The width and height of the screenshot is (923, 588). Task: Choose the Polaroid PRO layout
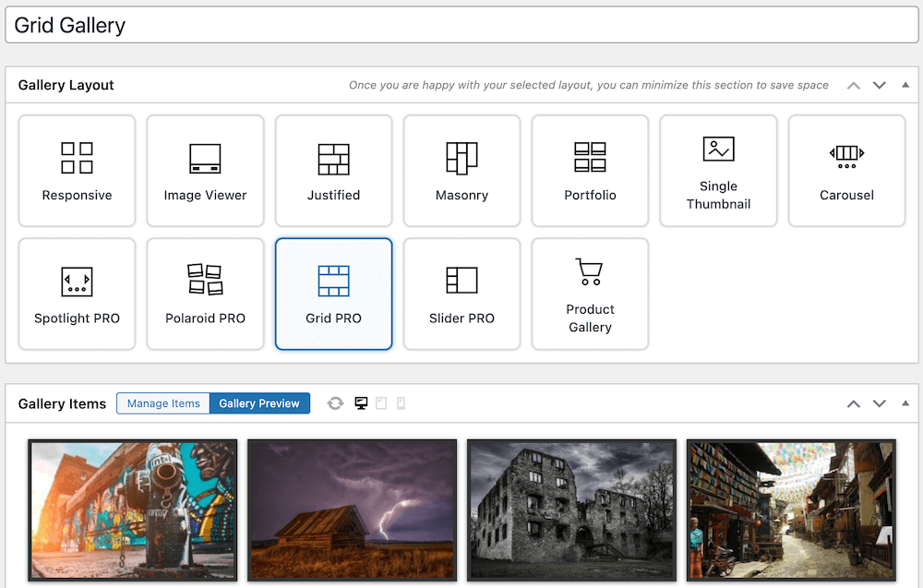click(x=205, y=294)
